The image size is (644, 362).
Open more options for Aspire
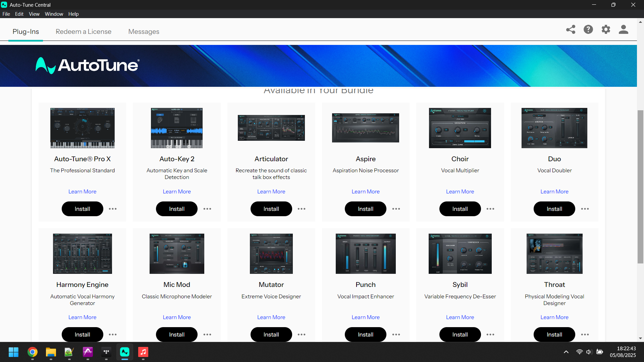point(396,209)
